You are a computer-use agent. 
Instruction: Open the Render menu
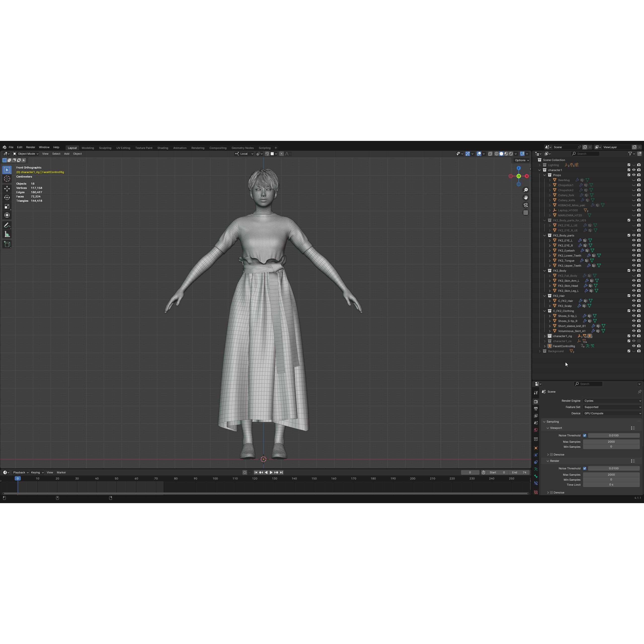(31, 147)
